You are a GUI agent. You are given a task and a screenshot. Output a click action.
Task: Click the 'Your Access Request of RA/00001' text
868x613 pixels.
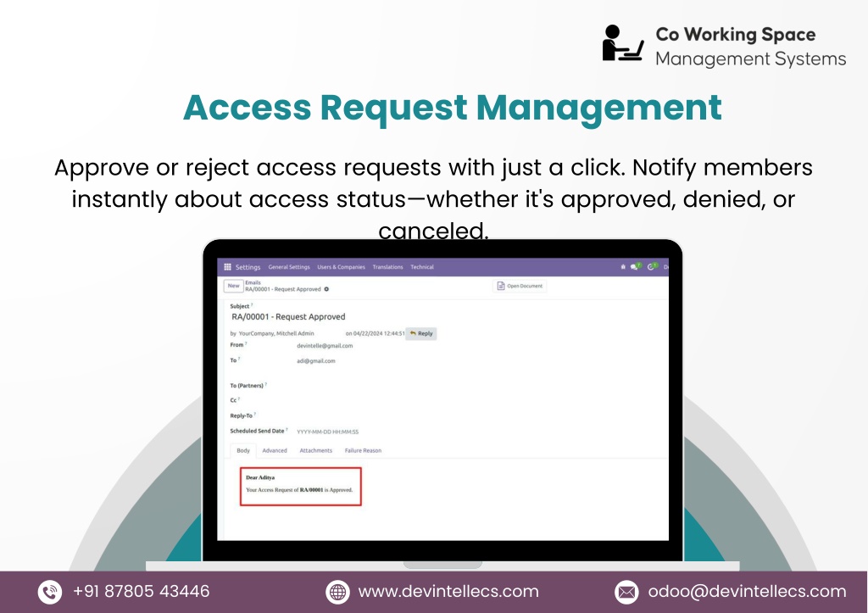coord(284,490)
